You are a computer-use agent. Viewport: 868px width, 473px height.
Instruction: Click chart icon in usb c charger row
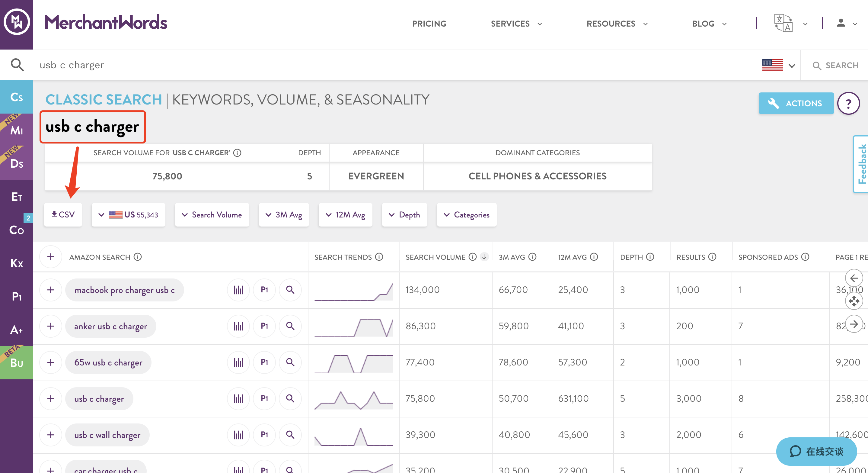click(238, 398)
